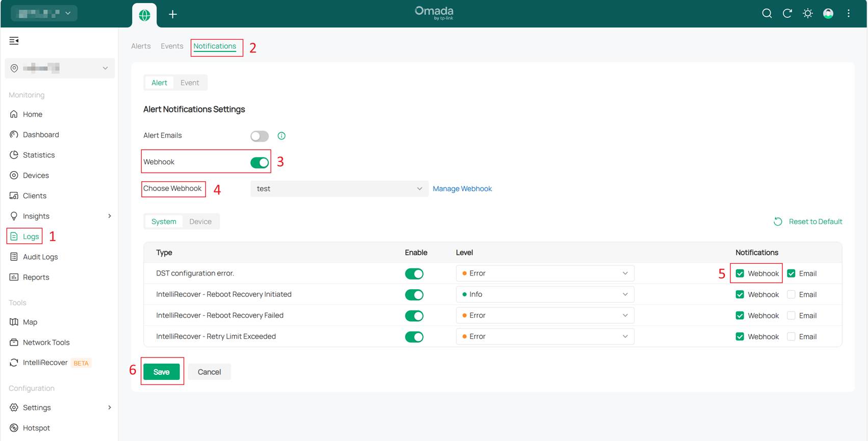The image size is (868, 441).
Task: Open Level dropdown for DST configuration error
Action: tap(545, 273)
